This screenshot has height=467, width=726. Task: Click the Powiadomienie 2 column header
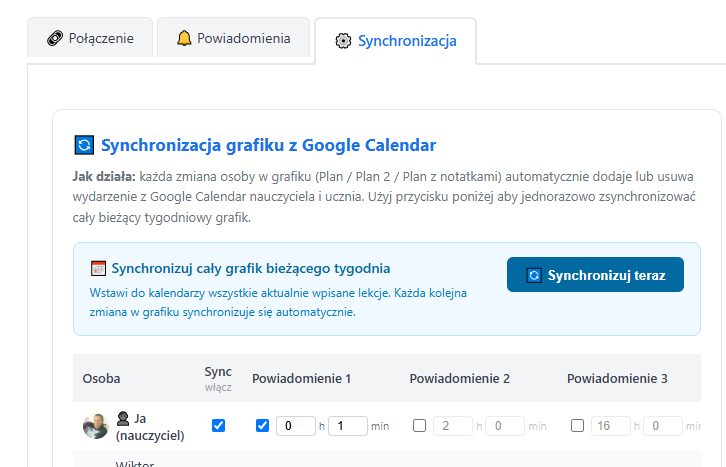click(459, 379)
